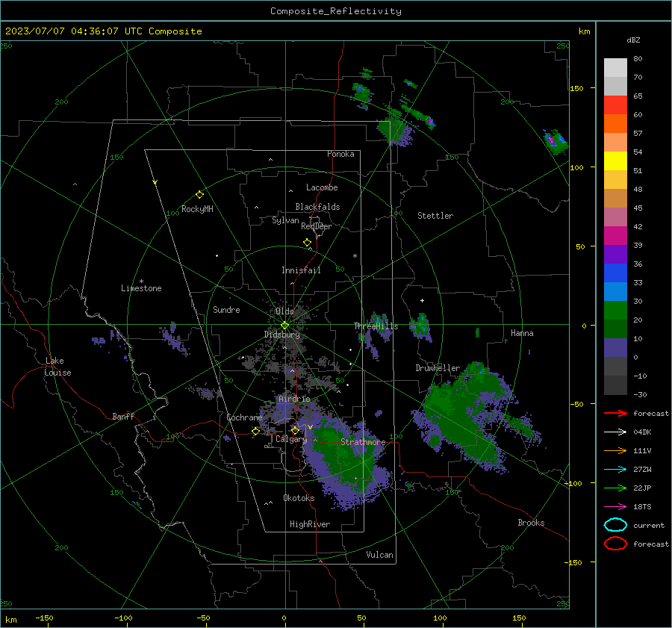The width and height of the screenshot is (672, 628).
Task: Click the asterisk marker above Limestone
Action: click(x=141, y=282)
